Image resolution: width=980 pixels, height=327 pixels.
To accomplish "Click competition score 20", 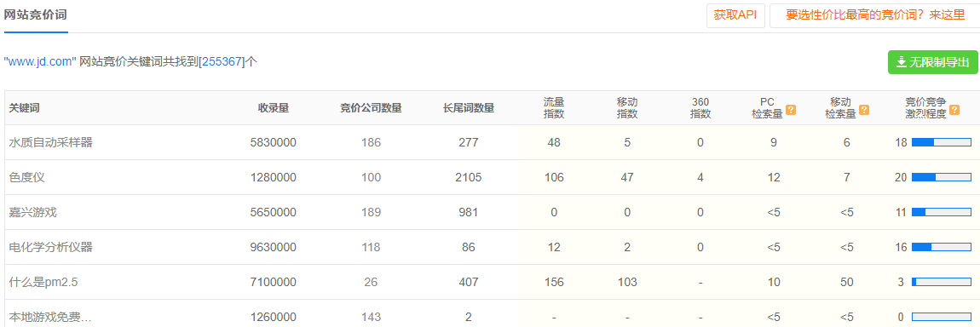I will [901, 177].
